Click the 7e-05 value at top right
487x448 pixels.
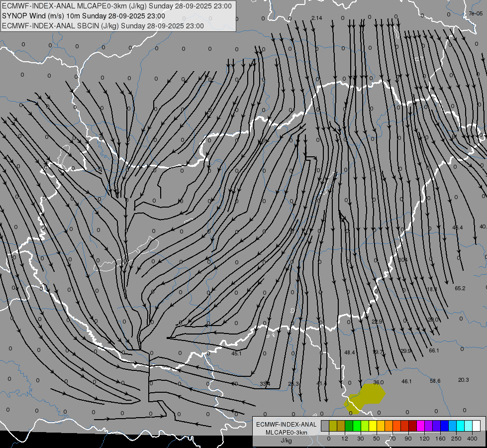(476, 13)
